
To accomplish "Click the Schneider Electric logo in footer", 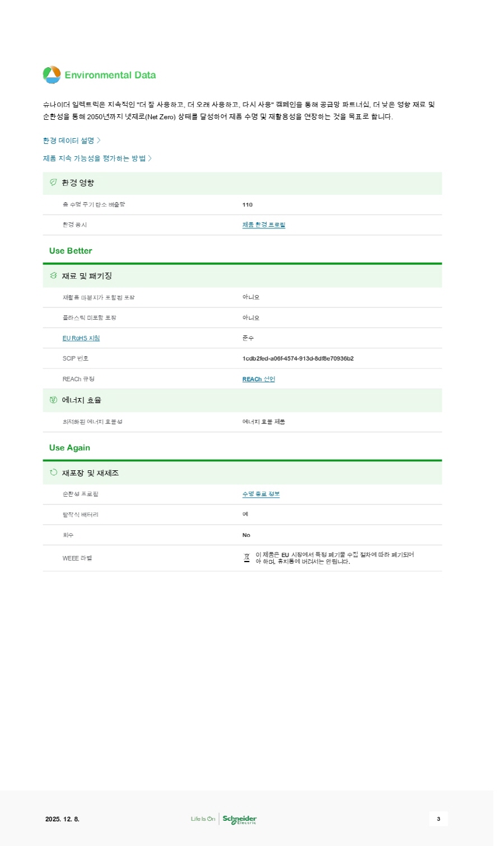I will [240, 819].
